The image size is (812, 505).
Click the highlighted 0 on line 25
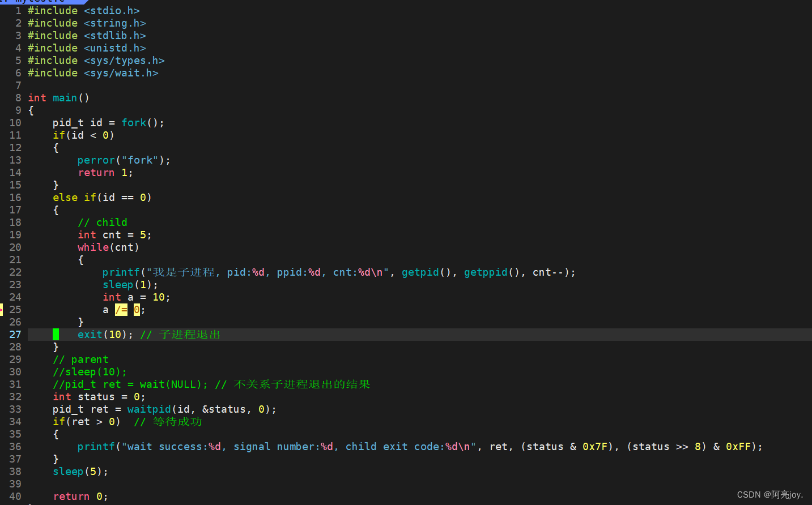coord(137,310)
